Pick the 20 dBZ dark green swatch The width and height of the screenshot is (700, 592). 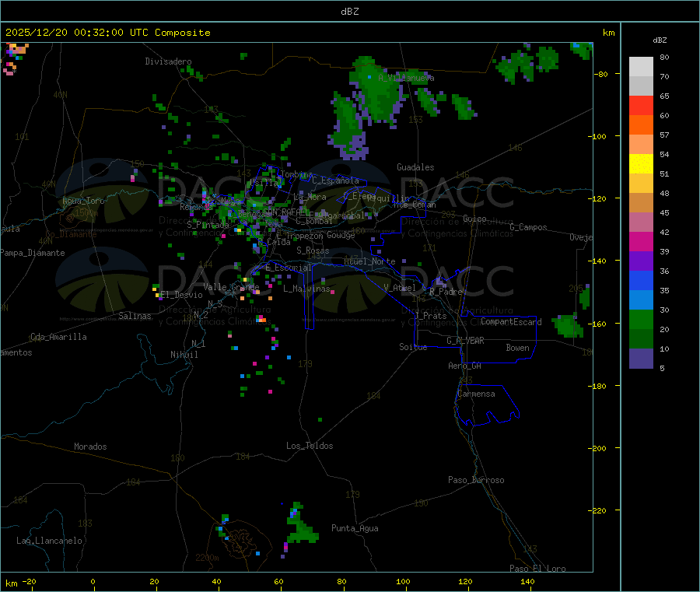click(641, 338)
